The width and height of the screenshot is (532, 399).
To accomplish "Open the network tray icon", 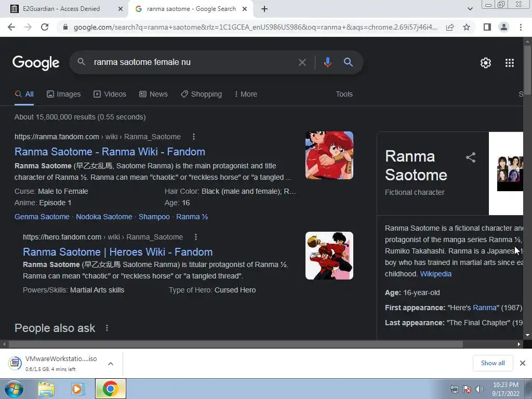I will point(454,389).
